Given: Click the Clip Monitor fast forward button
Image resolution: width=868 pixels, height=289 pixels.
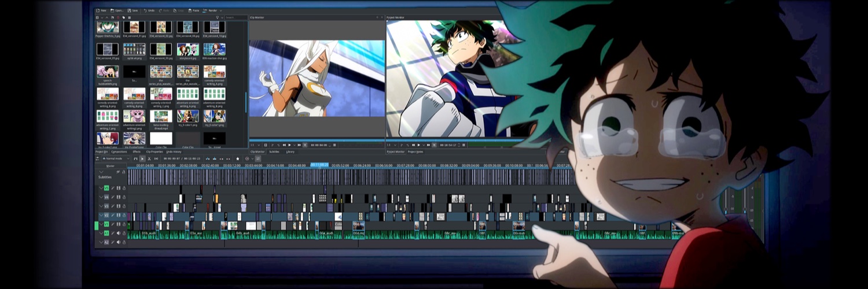Looking at the screenshot, I should pyautogui.click(x=299, y=145).
